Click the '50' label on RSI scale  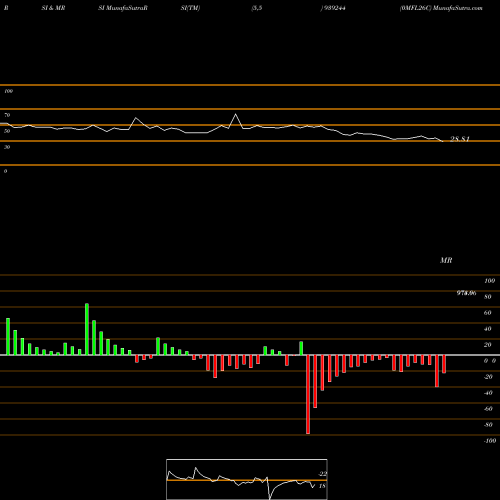7,131
